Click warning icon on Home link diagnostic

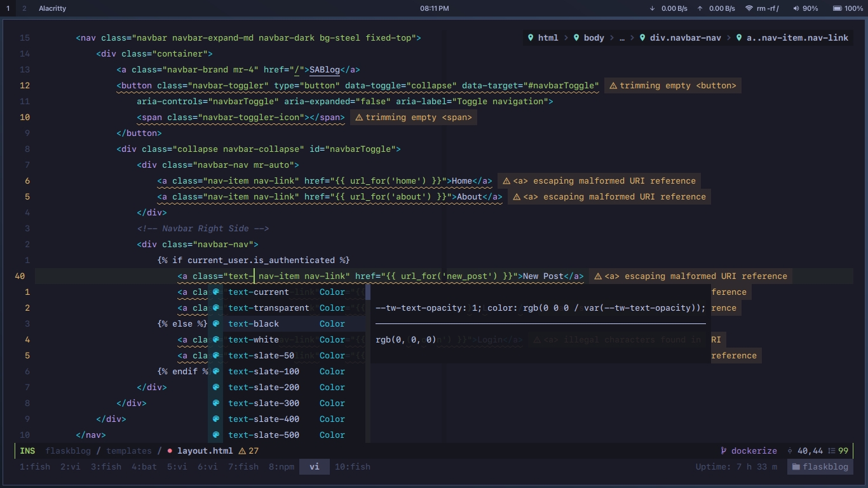pyautogui.click(x=506, y=180)
